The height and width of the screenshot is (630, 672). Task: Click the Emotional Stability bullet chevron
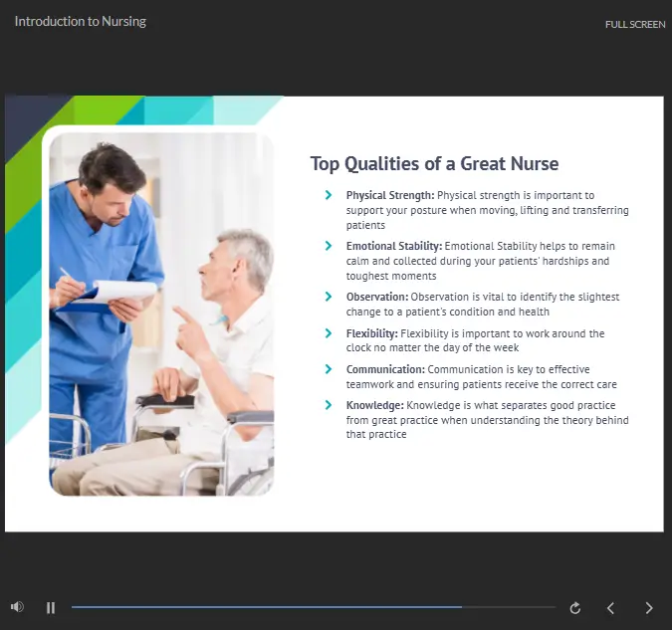click(x=329, y=246)
